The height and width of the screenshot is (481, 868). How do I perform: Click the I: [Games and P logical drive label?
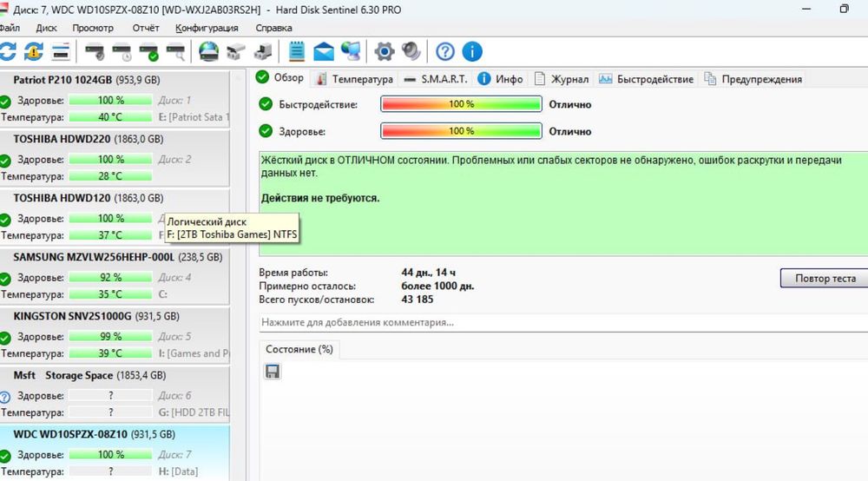(x=194, y=353)
